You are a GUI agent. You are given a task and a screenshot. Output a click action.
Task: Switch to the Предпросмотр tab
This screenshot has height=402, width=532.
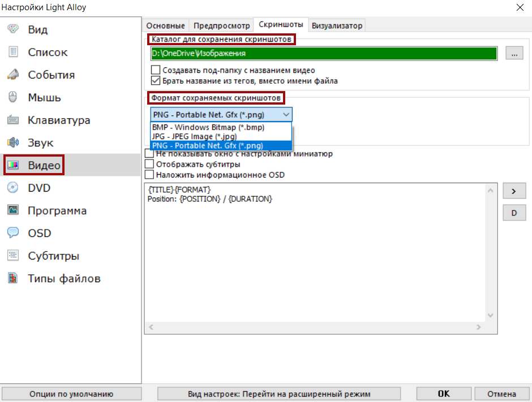pyautogui.click(x=221, y=25)
